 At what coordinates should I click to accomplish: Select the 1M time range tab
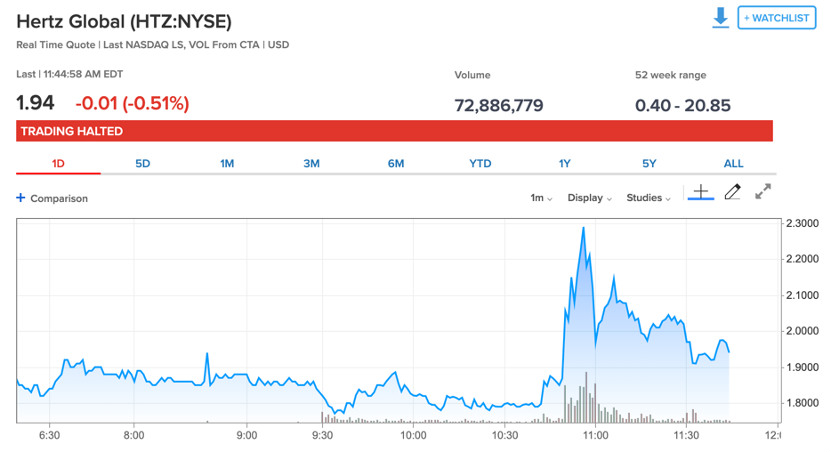227,164
